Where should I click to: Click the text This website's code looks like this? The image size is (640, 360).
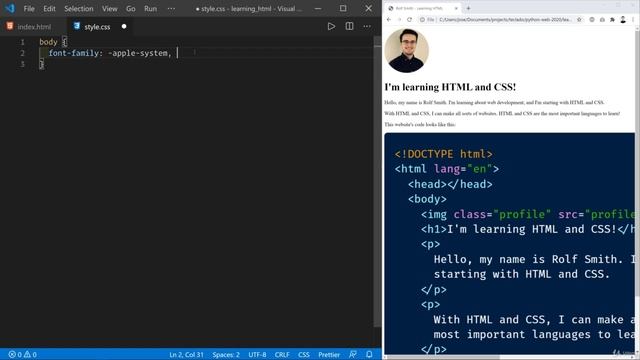[420, 124]
